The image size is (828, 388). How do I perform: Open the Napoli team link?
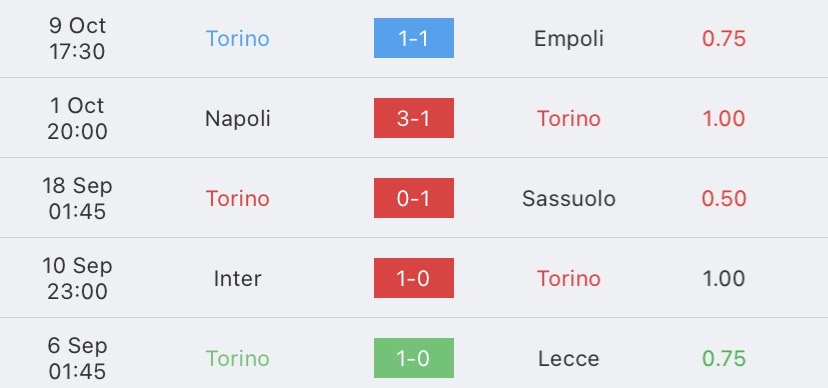click(238, 119)
